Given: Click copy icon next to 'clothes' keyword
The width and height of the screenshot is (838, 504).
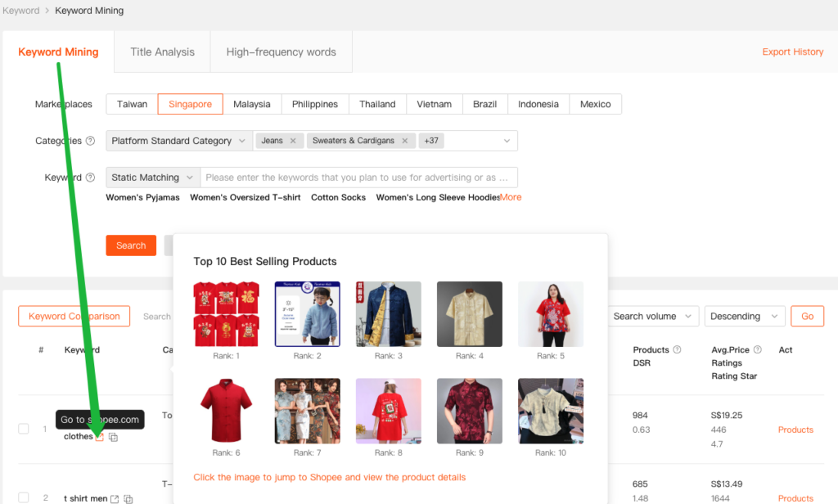Looking at the screenshot, I should coord(113,437).
